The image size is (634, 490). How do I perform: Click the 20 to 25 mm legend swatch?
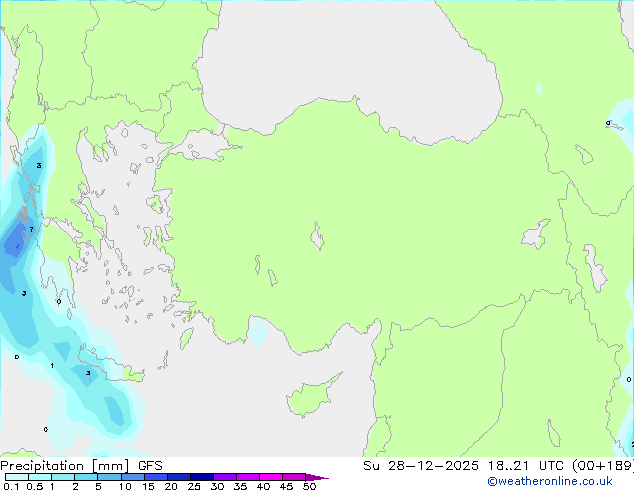(x=178, y=477)
